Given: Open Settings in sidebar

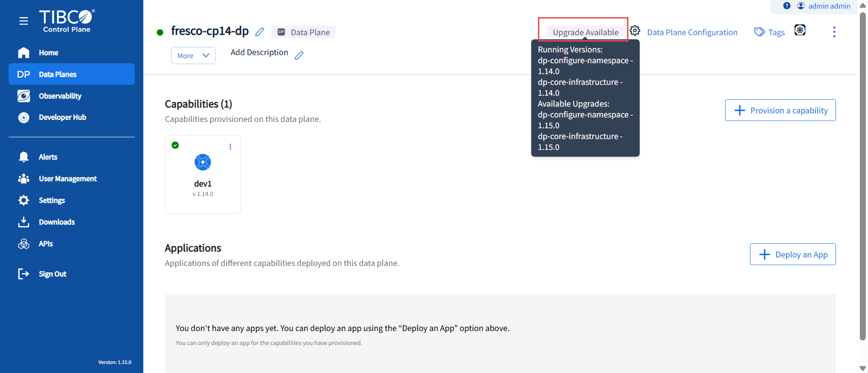Looking at the screenshot, I should tap(71, 200).
